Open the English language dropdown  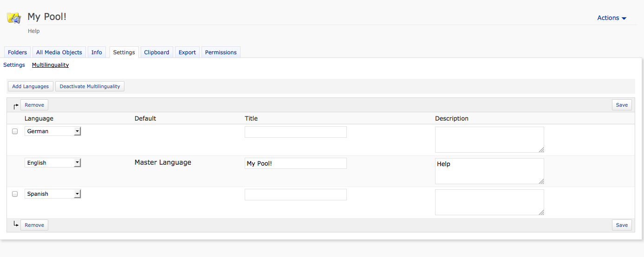52,163
